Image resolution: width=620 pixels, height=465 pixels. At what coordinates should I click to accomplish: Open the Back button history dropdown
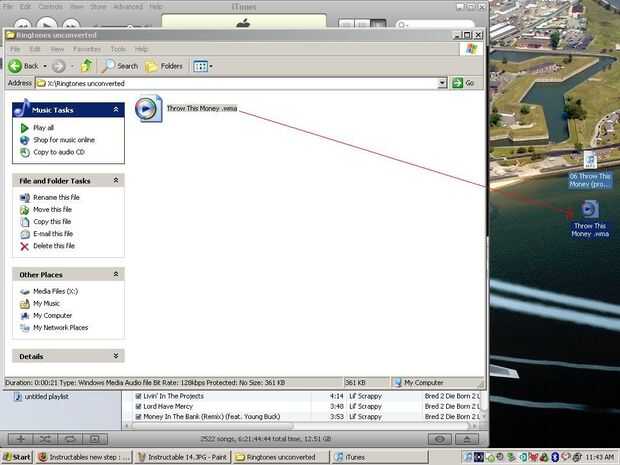click(45, 66)
